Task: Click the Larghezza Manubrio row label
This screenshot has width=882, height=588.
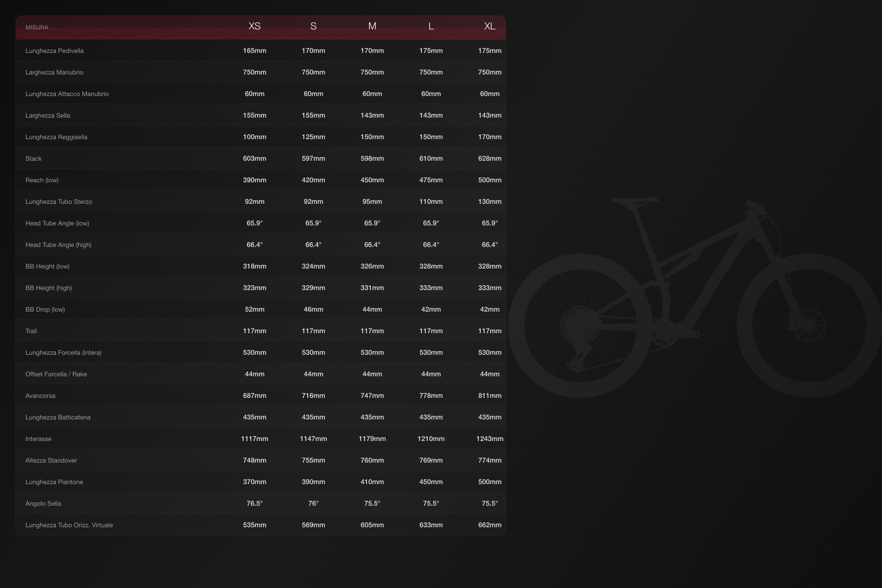Action: 54,72
